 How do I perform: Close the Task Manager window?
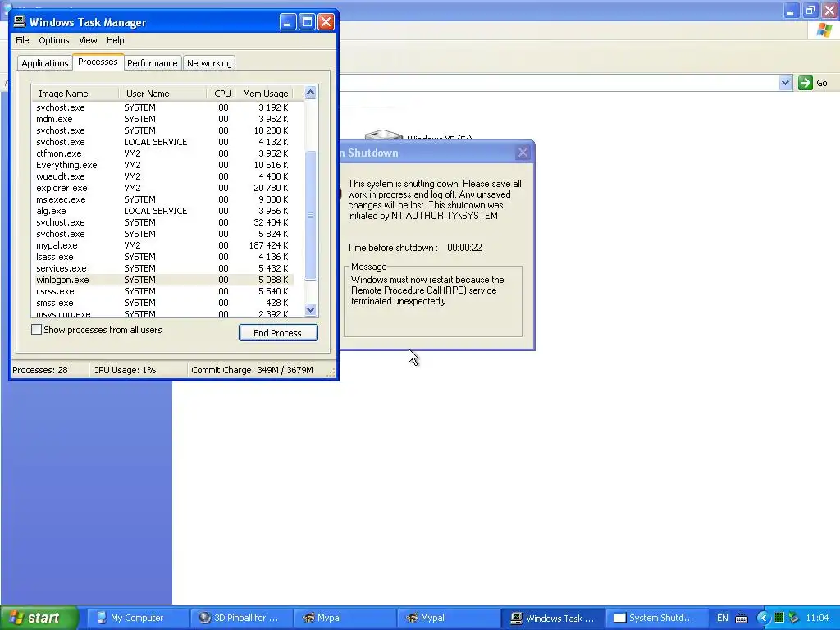pos(326,22)
